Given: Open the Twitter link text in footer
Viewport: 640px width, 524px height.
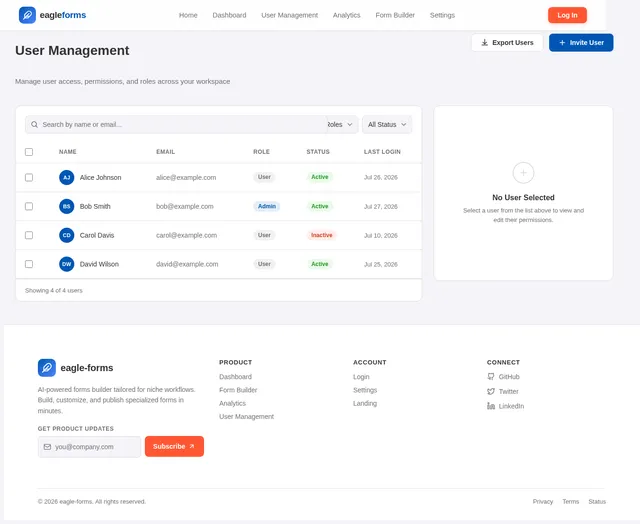Looking at the screenshot, I should (x=509, y=391).
